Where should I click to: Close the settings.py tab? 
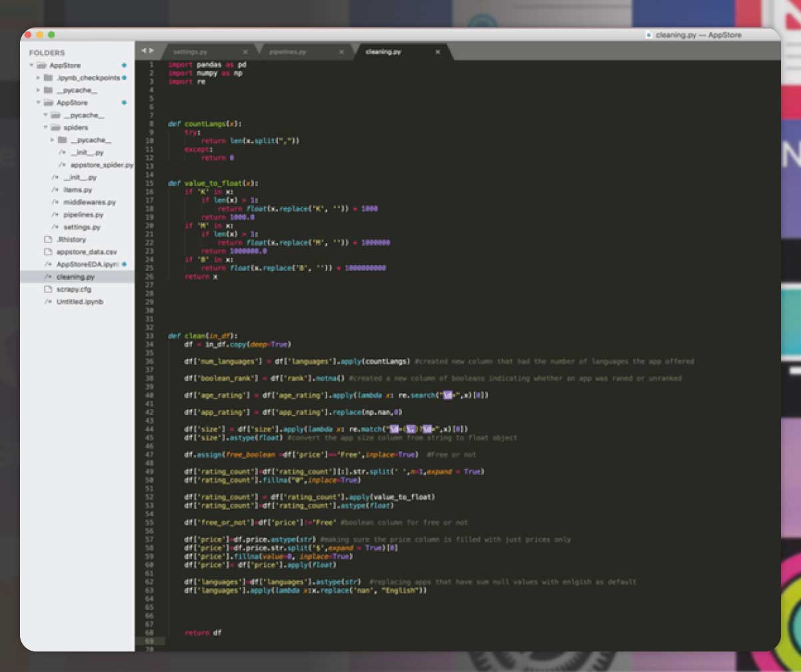[245, 52]
